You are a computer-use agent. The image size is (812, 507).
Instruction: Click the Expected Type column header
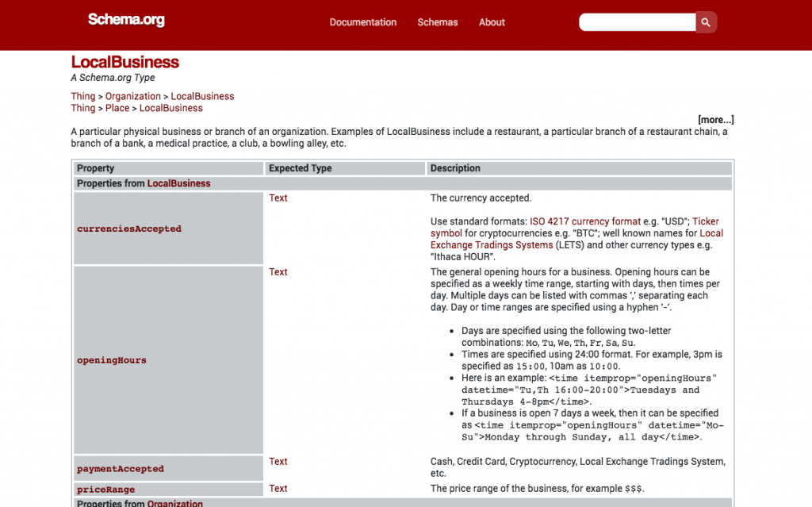click(x=345, y=168)
